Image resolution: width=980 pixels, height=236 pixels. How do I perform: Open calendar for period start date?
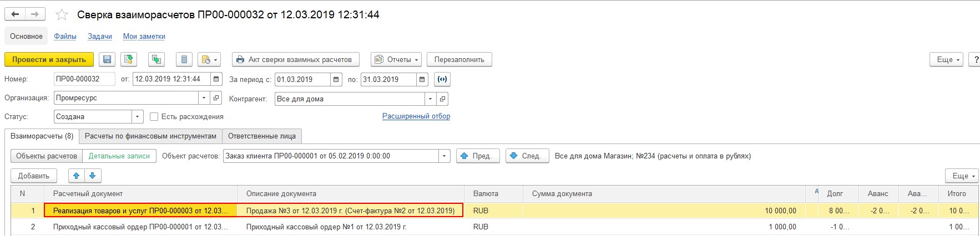(x=336, y=79)
